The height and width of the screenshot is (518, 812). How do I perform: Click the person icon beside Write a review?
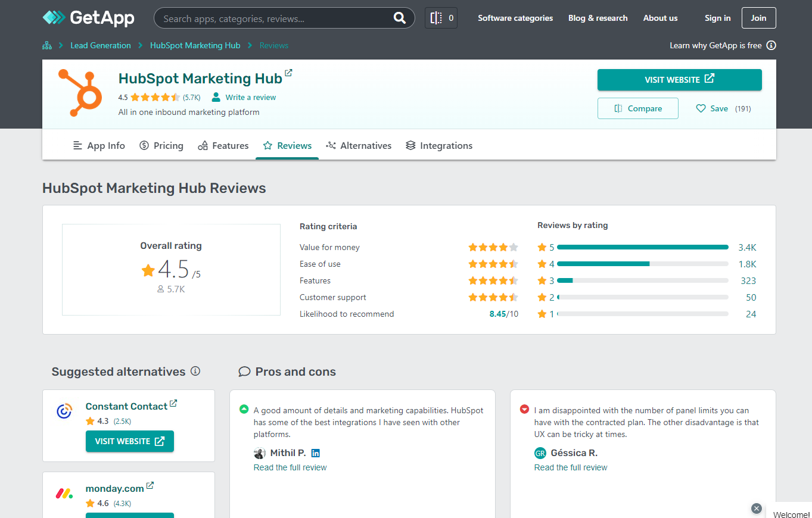pyautogui.click(x=216, y=97)
